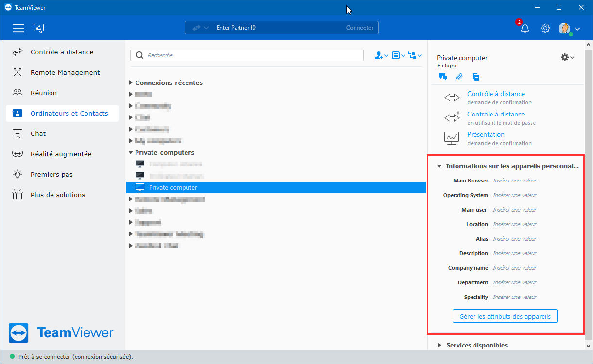This screenshot has height=364, width=593.
Task: Open the computer properties gear dropdown
Action: click(x=567, y=57)
